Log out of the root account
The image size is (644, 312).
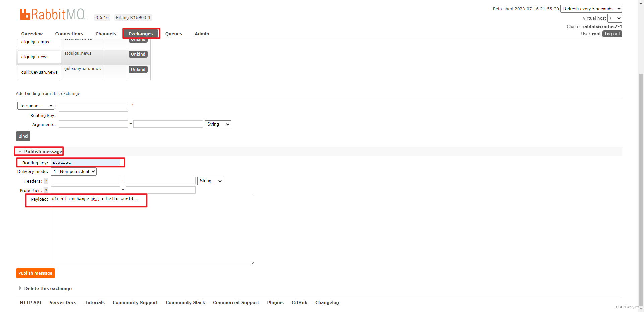(612, 34)
